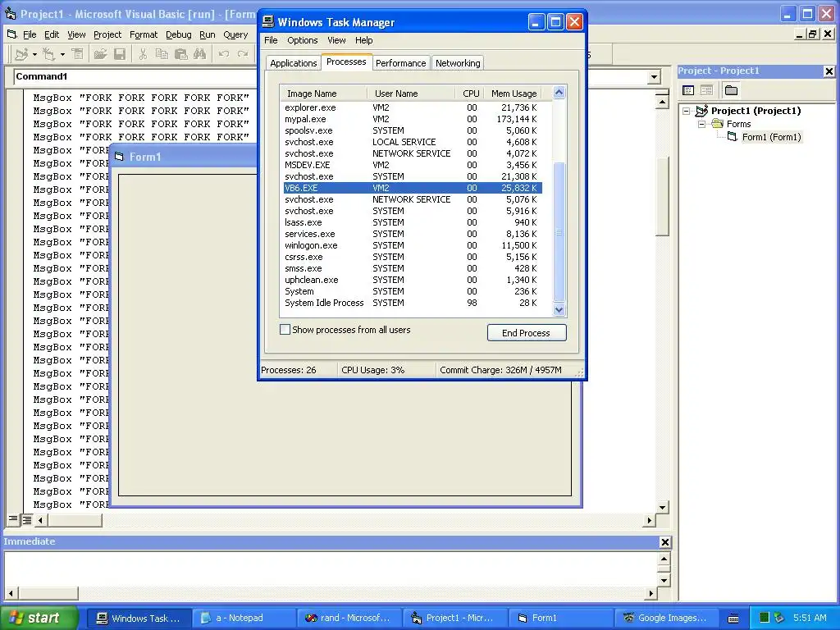The width and height of the screenshot is (840, 630).
Task: Collapse the Forms folder node
Action: click(702, 124)
